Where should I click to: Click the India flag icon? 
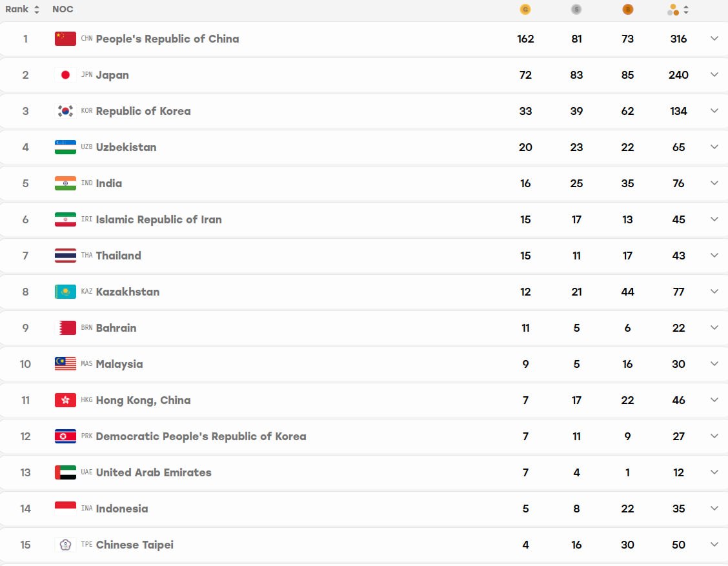(x=65, y=183)
